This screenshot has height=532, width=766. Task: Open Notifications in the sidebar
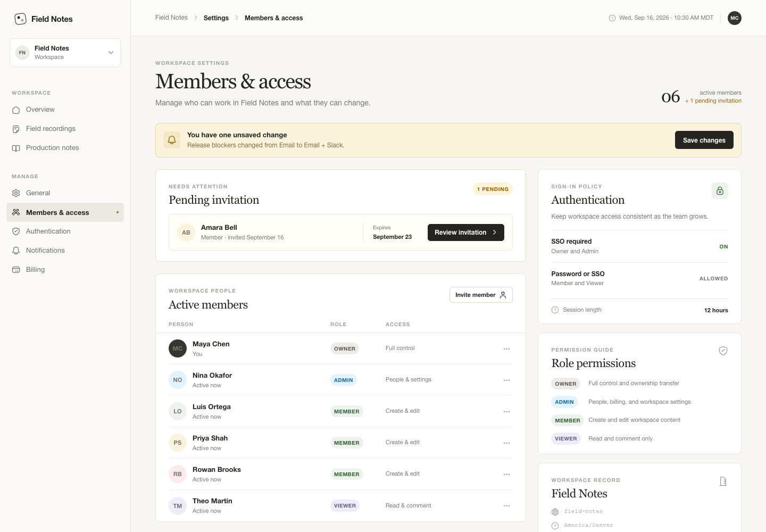pyautogui.click(x=65, y=251)
